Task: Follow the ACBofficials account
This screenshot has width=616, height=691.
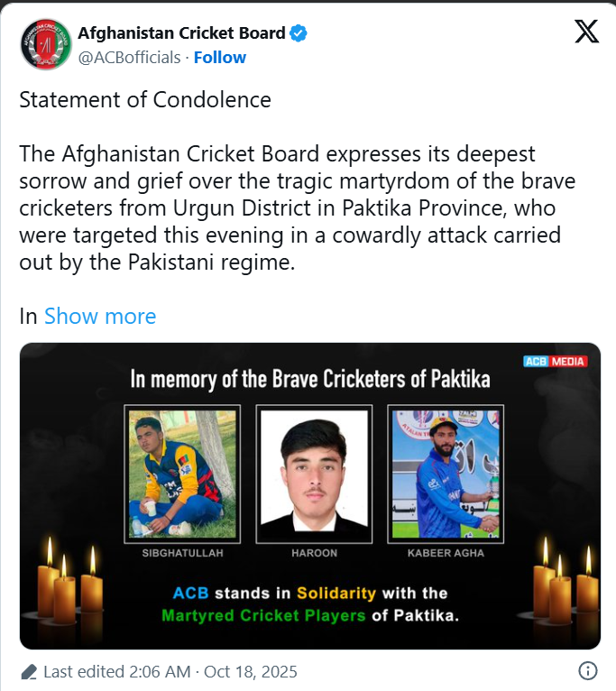Action: coord(219,58)
